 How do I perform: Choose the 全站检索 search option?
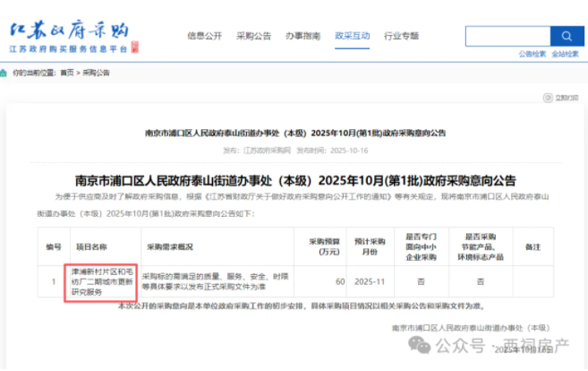565,54
